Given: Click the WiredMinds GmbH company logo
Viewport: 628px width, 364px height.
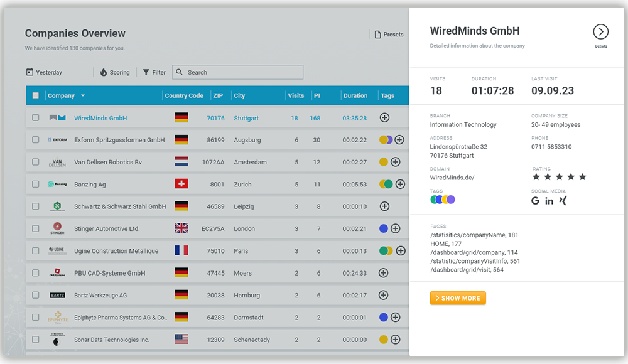Looking at the screenshot, I should (x=57, y=118).
